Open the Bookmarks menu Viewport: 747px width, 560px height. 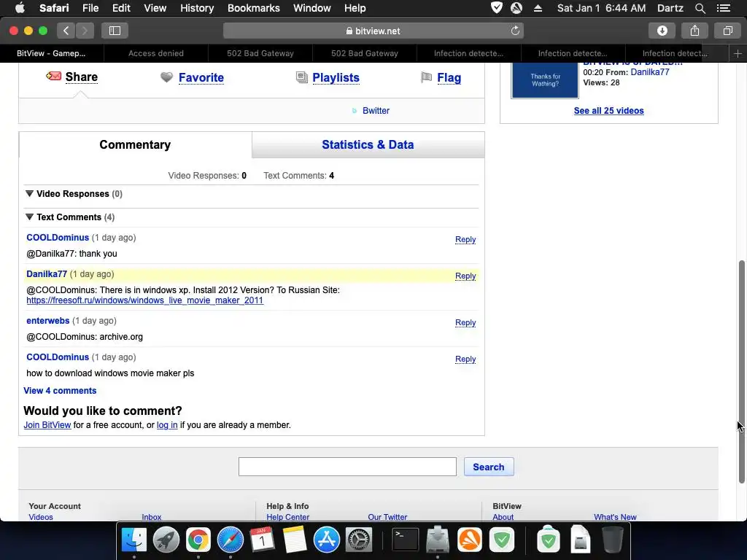tap(253, 8)
